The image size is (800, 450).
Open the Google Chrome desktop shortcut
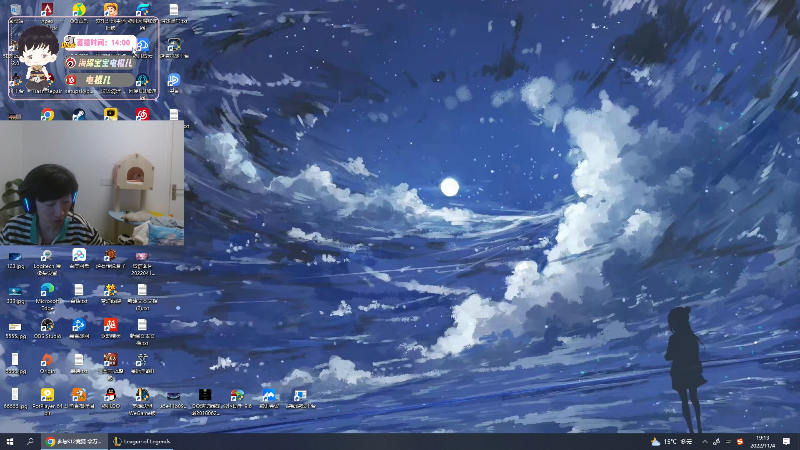(x=47, y=115)
